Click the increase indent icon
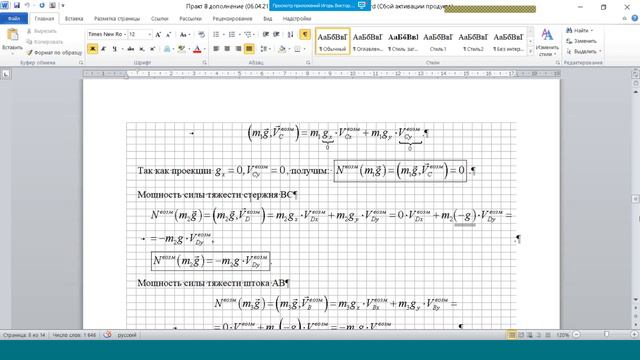The image size is (640, 360). click(276, 35)
